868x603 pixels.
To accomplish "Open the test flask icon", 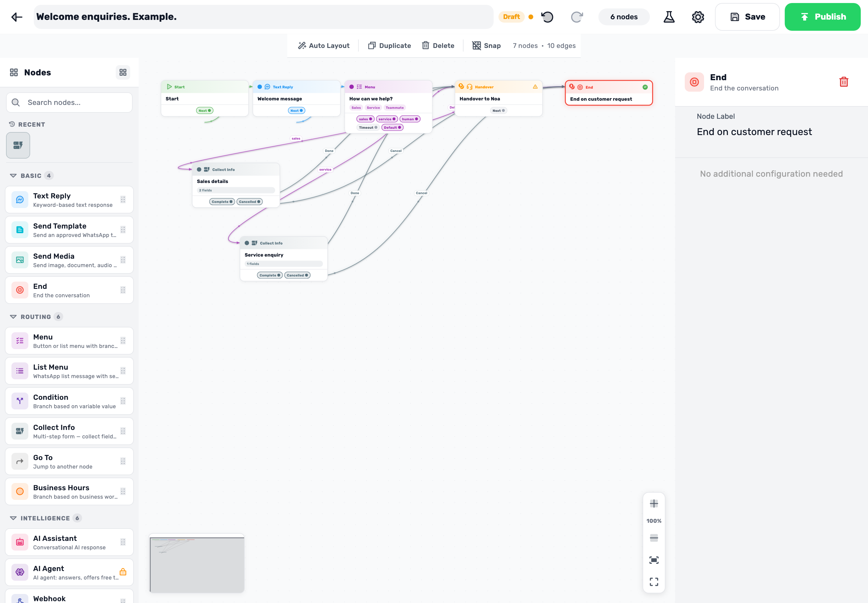I will (x=669, y=17).
